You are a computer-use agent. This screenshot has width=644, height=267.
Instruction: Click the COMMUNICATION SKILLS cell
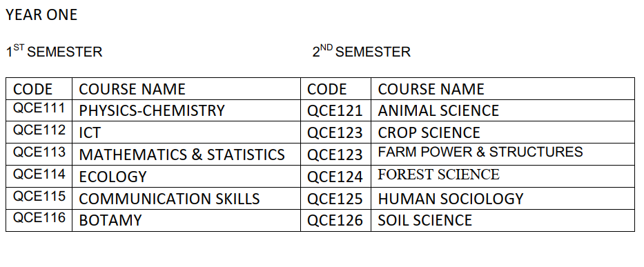click(x=186, y=199)
